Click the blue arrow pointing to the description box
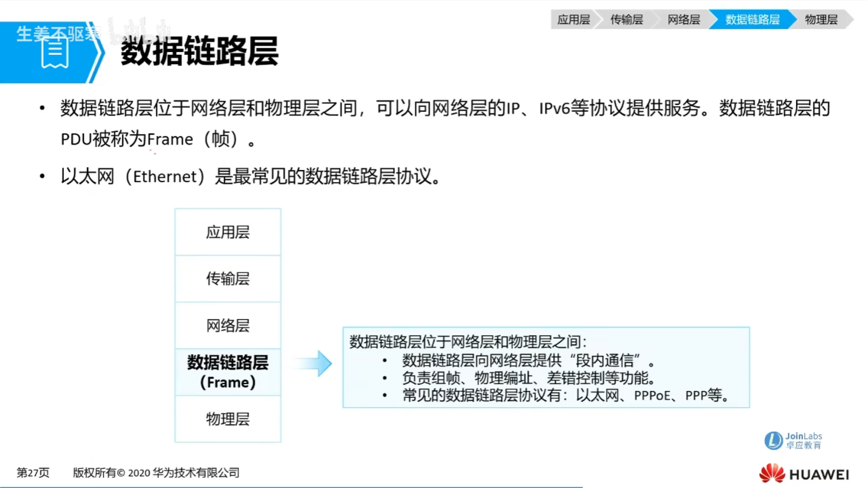 pos(313,363)
